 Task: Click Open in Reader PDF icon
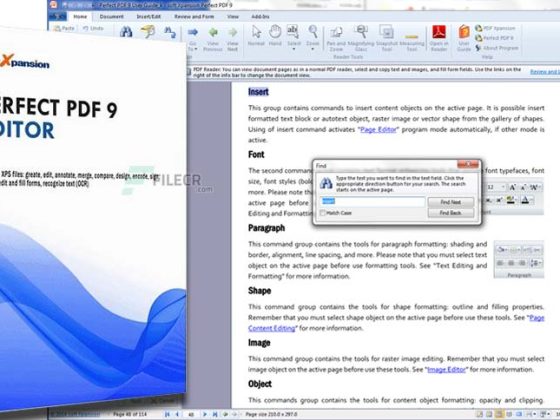point(439,38)
